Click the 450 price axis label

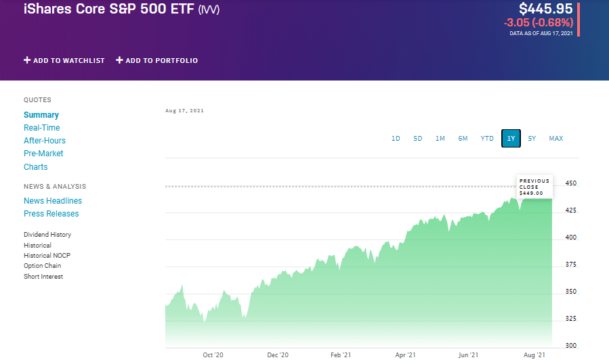click(x=570, y=183)
